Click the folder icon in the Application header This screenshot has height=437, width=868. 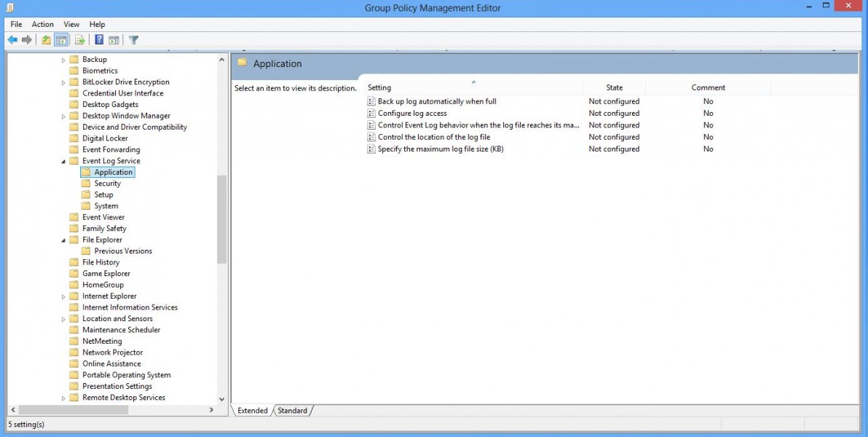242,63
